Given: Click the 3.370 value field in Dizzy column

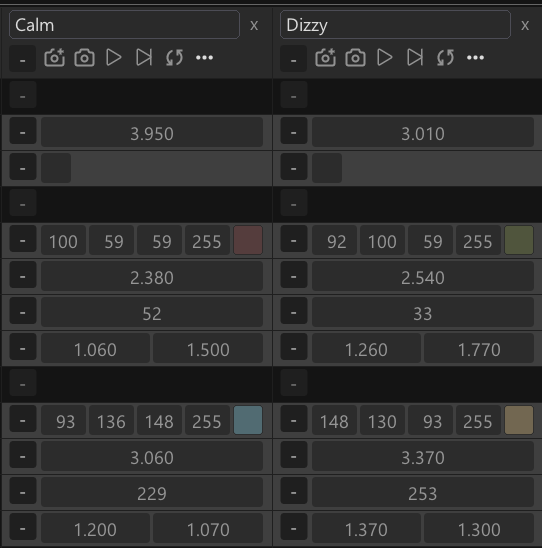Looking at the screenshot, I should pyautogui.click(x=423, y=456).
